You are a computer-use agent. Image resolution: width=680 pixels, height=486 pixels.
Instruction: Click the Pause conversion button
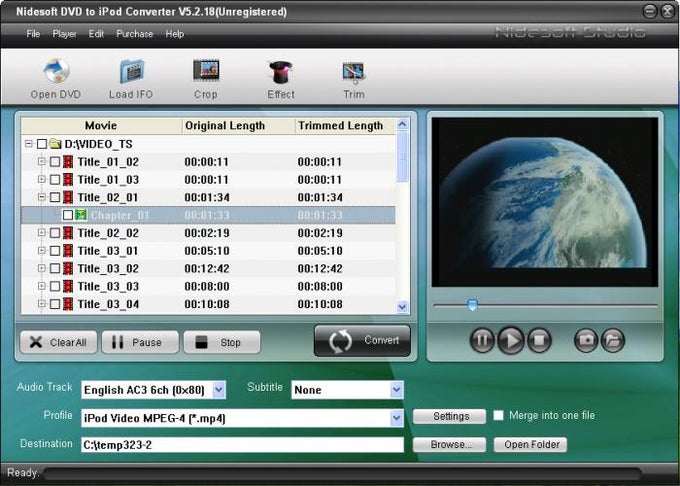[140, 342]
